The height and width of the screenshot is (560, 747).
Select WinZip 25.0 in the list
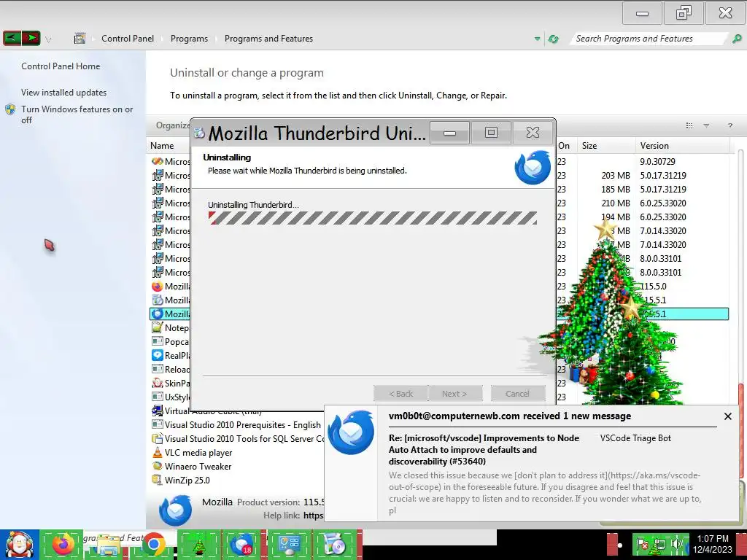point(187,481)
